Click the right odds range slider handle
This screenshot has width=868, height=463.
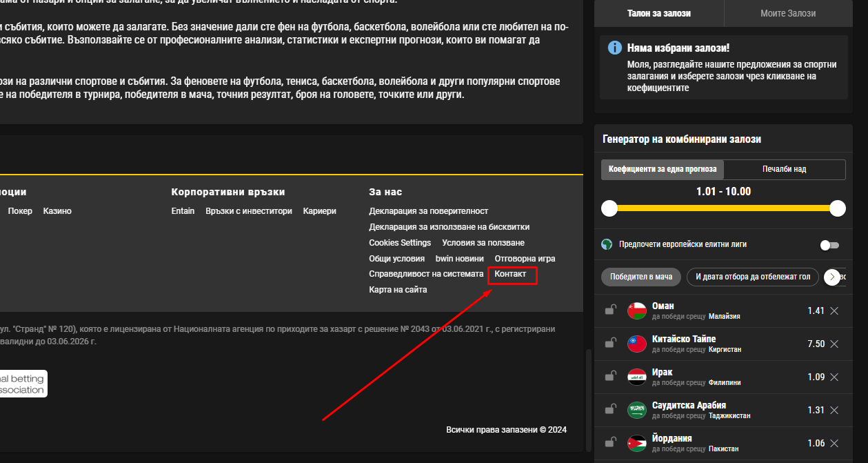point(838,208)
